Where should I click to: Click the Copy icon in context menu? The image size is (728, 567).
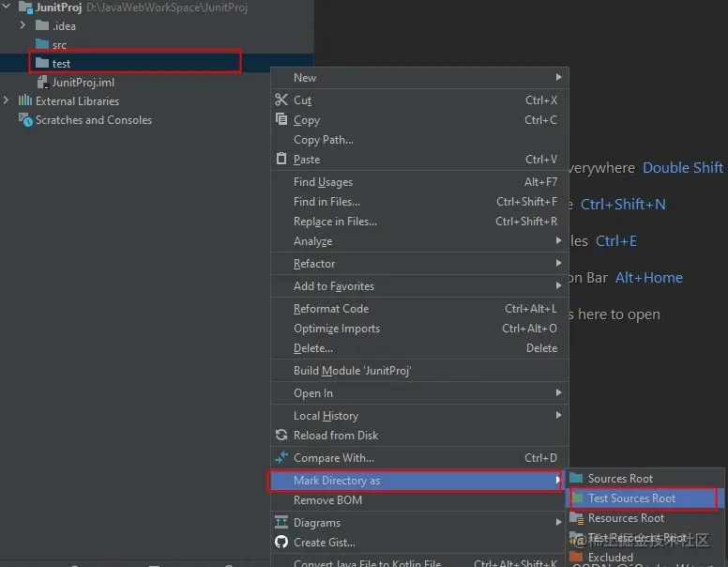point(281,119)
